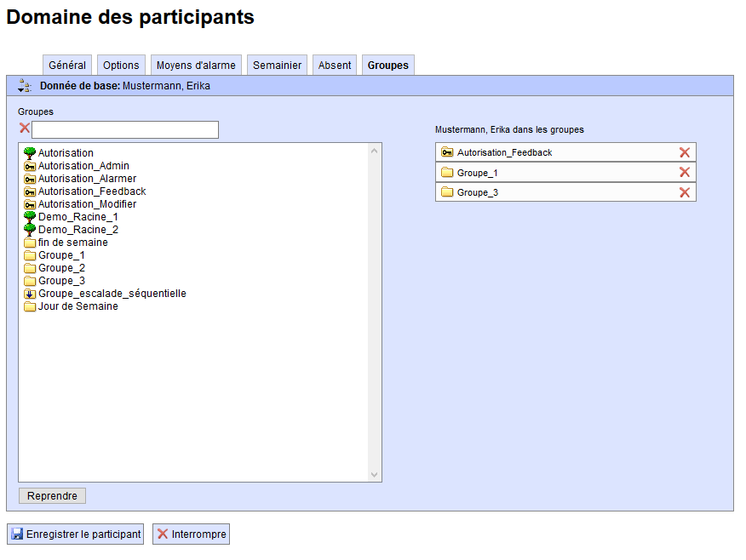Click the escalation icon of Groupe_escalade_séquentielle
The height and width of the screenshot is (560, 746).
click(30, 294)
